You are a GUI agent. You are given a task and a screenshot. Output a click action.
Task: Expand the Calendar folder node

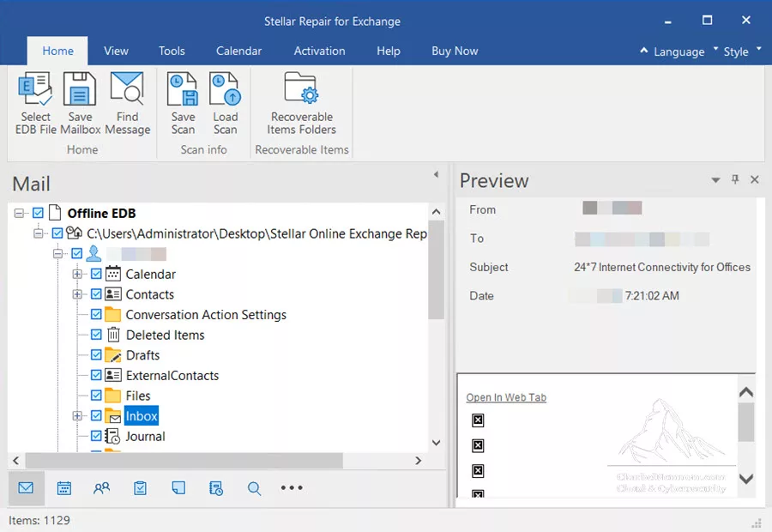[x=77, y=274]
